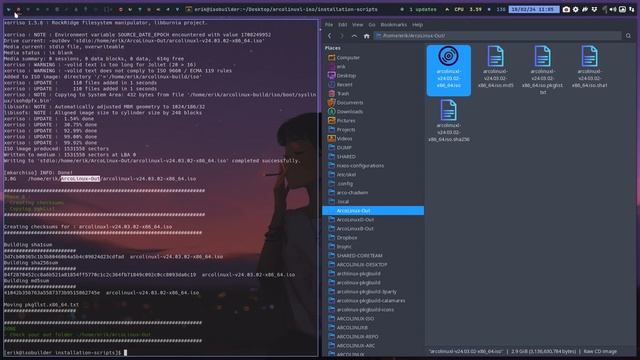Click the search icon in file manager
The image size is (640, 360).
[x=628, y=36]
